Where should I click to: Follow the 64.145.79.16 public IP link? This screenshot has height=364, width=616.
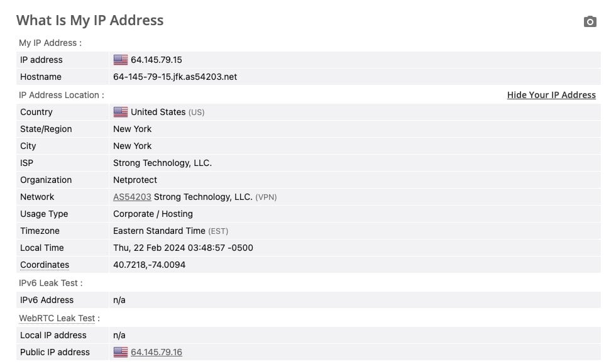tap(157, 352)
